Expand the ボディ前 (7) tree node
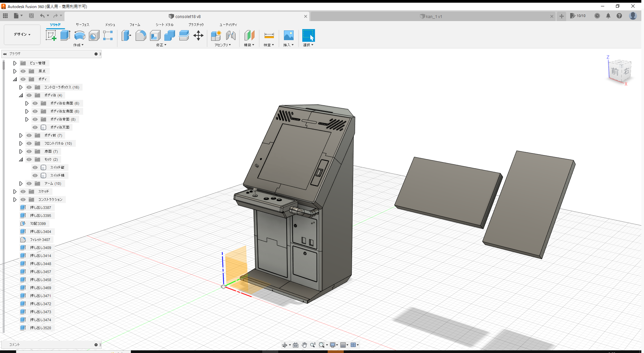This screenshot has width=644, height=353. pos(21,135)
